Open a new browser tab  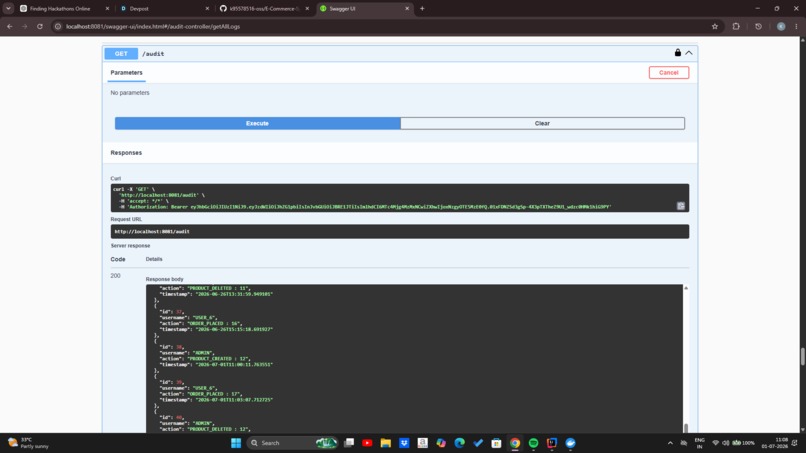[422, 9]
